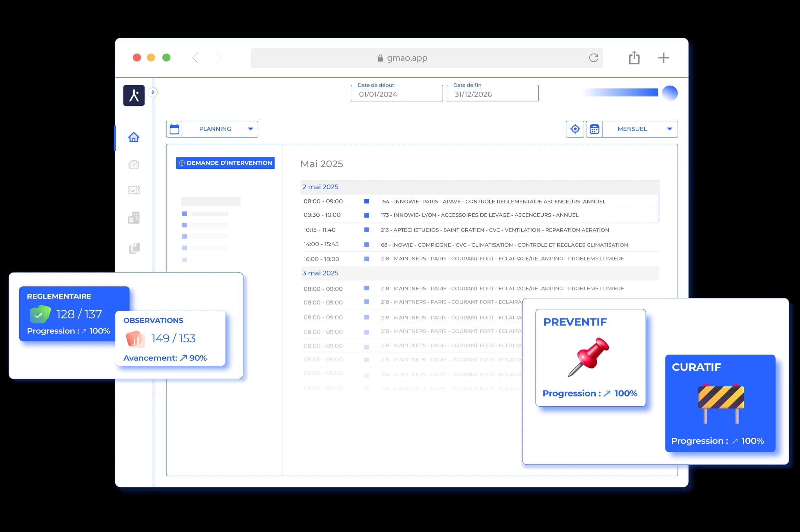This screenshot has width=800, height=532.
Task: Open the documents icon in sidebar
Action: coord(134,248)
